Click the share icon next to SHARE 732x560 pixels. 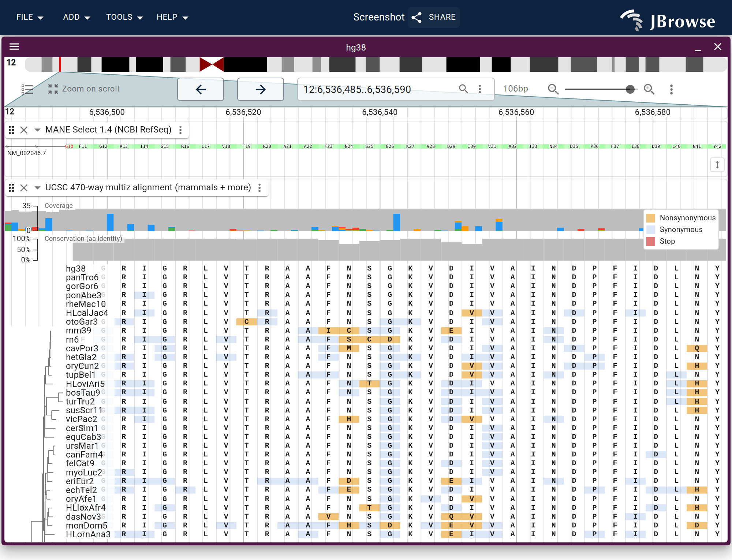[417, 17]
